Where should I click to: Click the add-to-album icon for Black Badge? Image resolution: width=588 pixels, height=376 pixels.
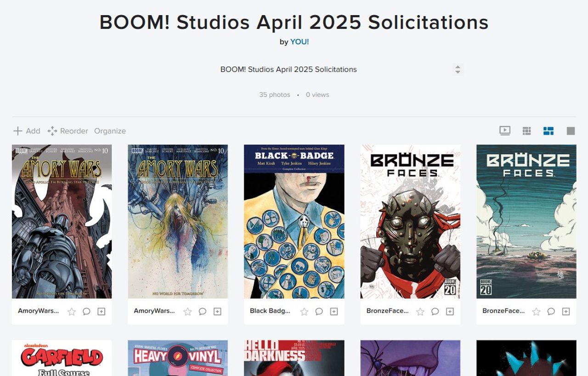(x=334, y=311)
